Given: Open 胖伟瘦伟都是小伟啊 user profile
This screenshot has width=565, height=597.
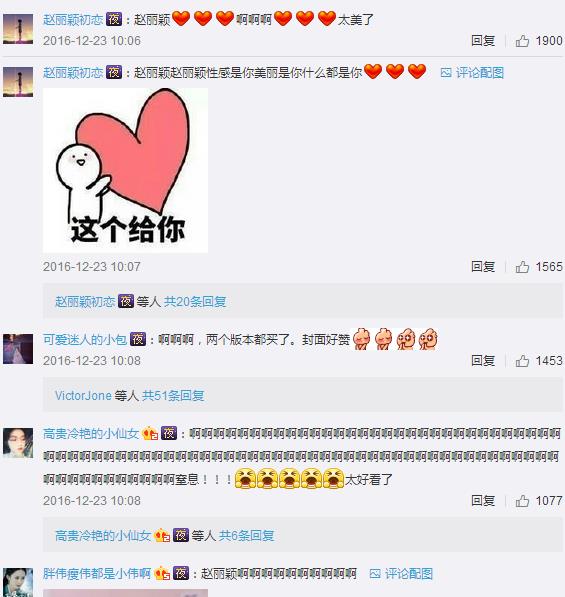Looking at the screenshot, I should click(97, 573).
